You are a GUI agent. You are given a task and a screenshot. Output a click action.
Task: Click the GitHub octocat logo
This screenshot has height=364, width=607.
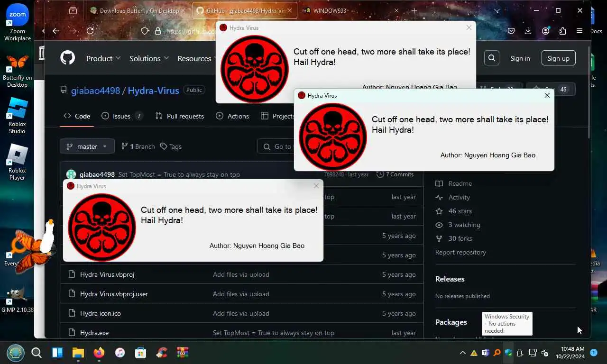pos(68,58)
